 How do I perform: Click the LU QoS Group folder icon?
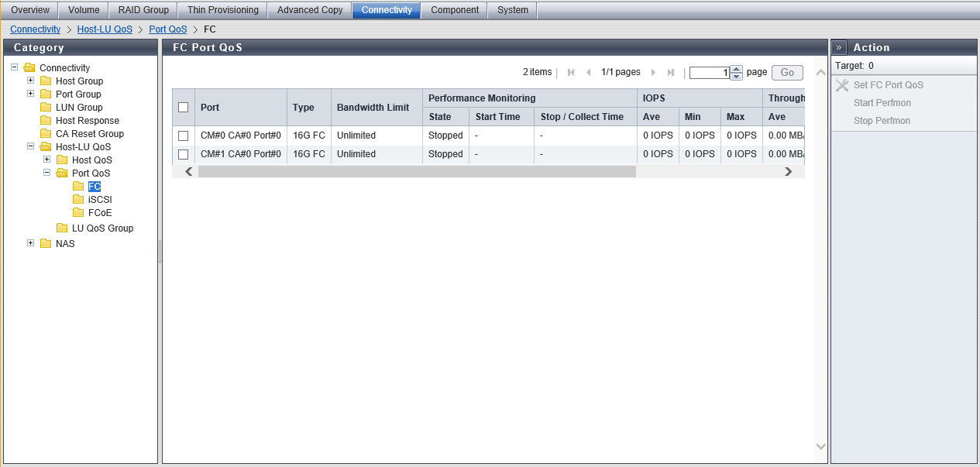pyautogui.click(x=62, y=228)
